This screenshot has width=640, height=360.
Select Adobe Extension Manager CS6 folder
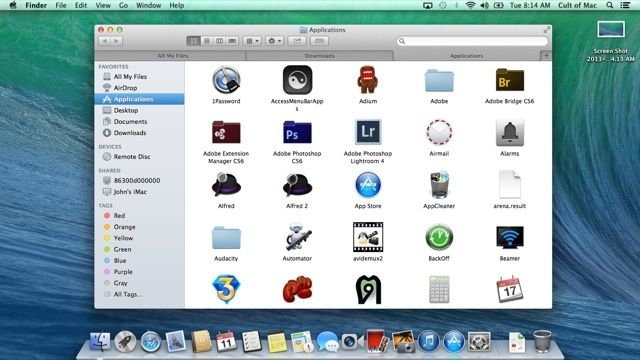tap(226, 132)
